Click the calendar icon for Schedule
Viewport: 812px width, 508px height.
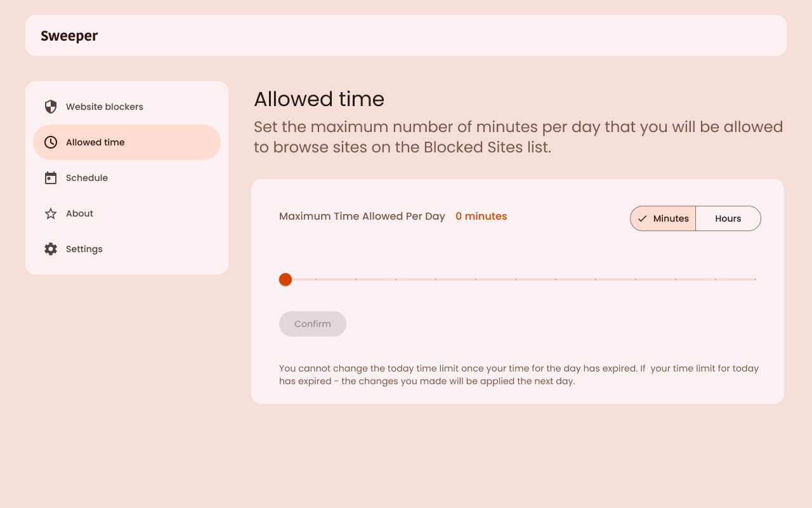coord(51,178)
